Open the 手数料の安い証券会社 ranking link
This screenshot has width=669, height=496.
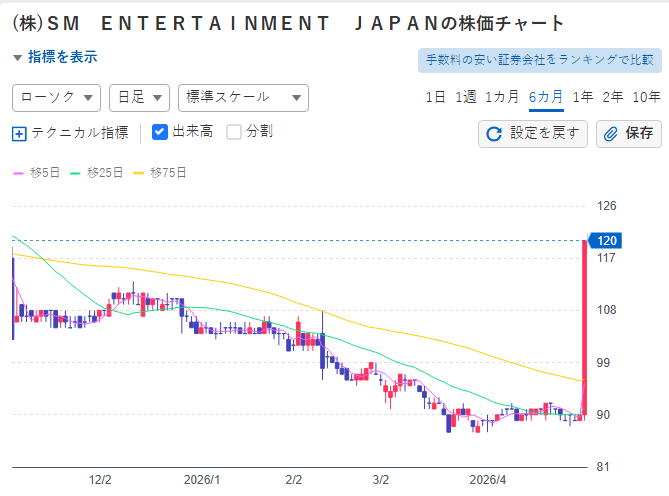540,60
